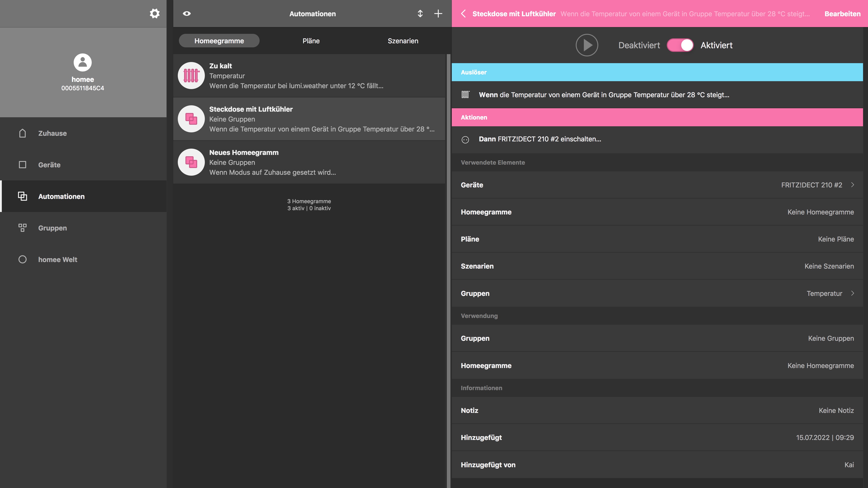868x488 pixels.
Task: Click the radiator icon of Zu kalt
Action: tap(191, 76)
